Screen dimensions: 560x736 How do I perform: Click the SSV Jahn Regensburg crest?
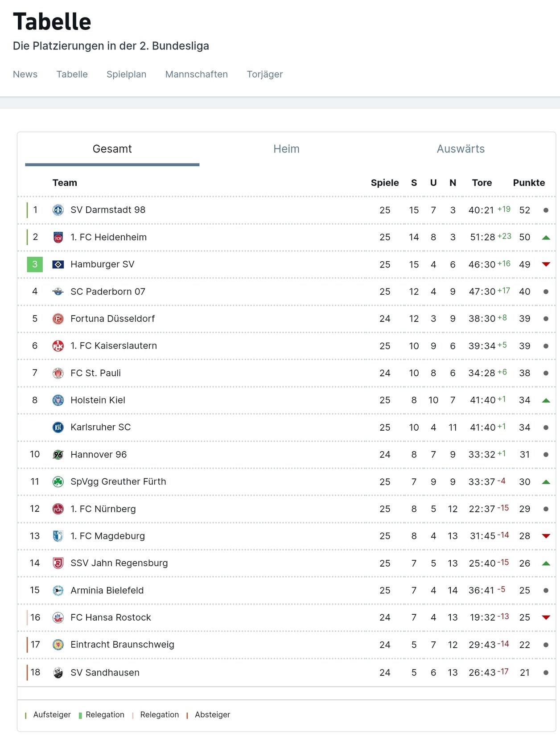[x=58, y=563]
